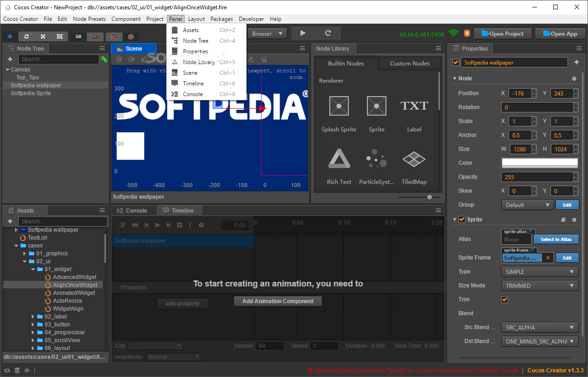Open the Node section gear settings

coord(574,78)
